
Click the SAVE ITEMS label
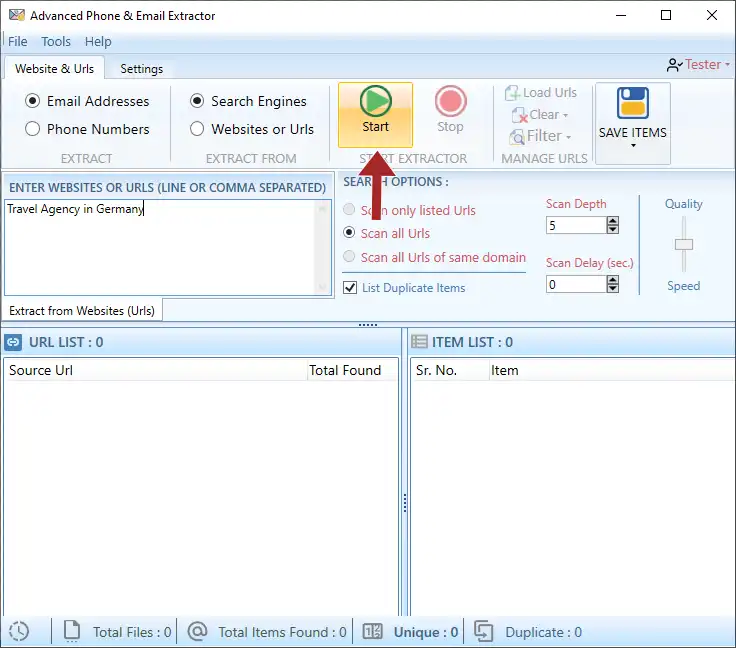click(632, 133)
